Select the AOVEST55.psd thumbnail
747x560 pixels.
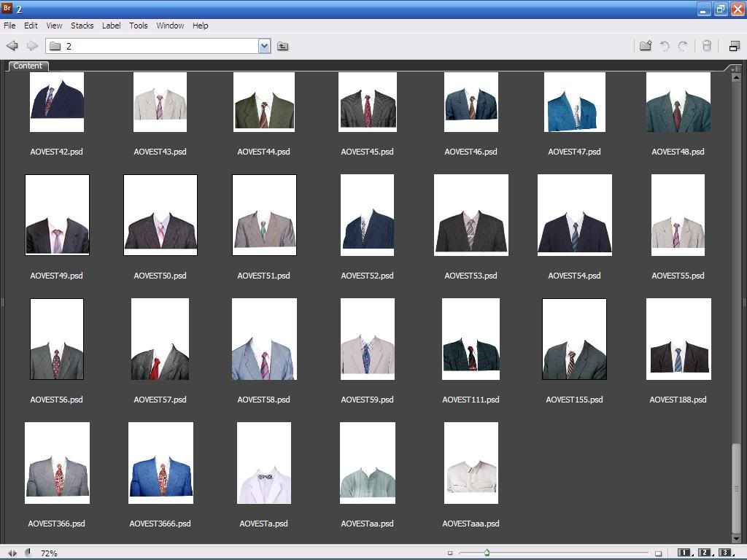[x=678, y=215]
